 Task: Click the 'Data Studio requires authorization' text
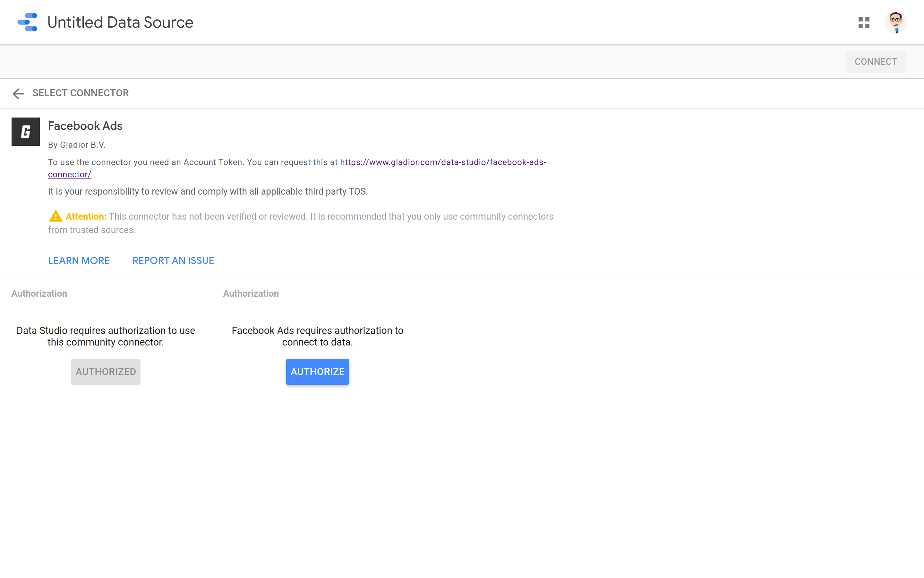(106, 336)
